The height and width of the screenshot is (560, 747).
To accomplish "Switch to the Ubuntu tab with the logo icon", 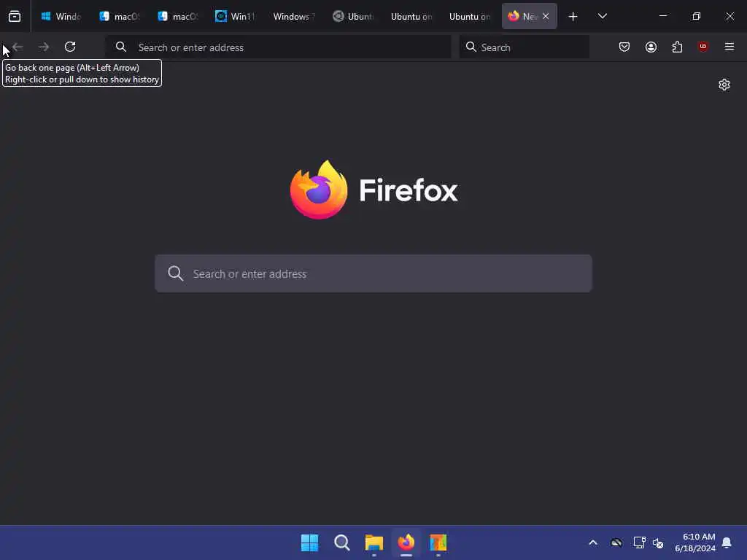I will point(352,16).
